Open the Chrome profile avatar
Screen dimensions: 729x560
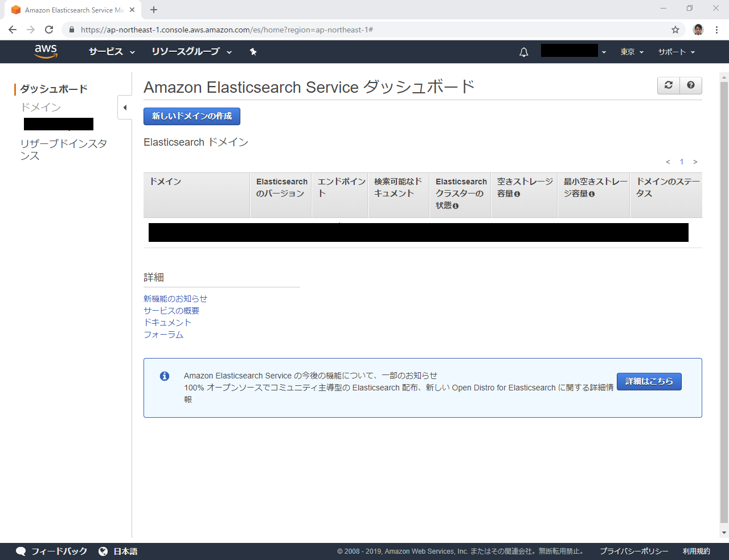(x=698, y=30)
